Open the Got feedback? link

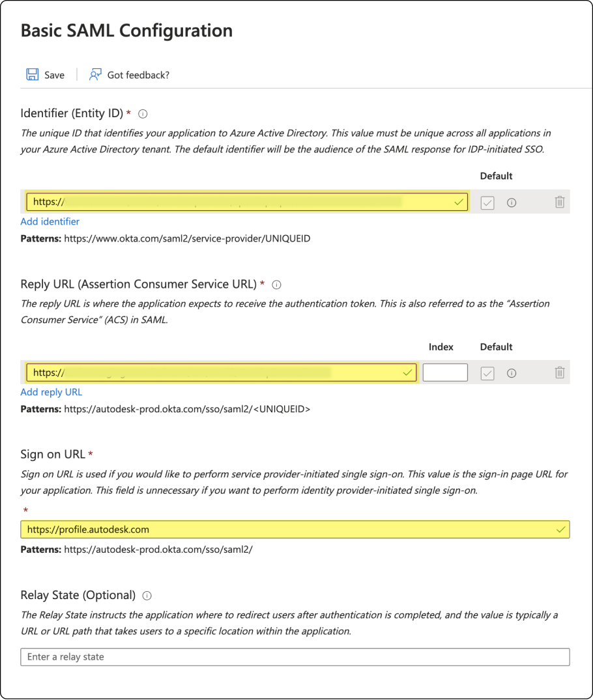click(x=137, y=74)
